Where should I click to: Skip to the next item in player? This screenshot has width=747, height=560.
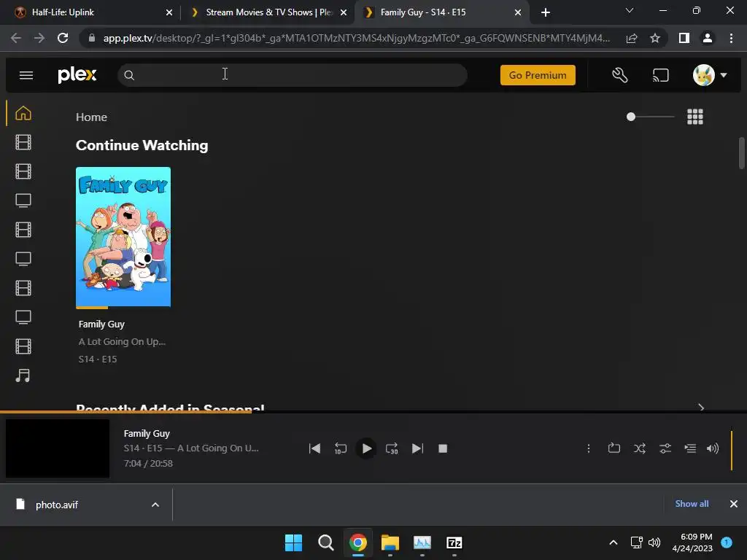tap(417, 448)
